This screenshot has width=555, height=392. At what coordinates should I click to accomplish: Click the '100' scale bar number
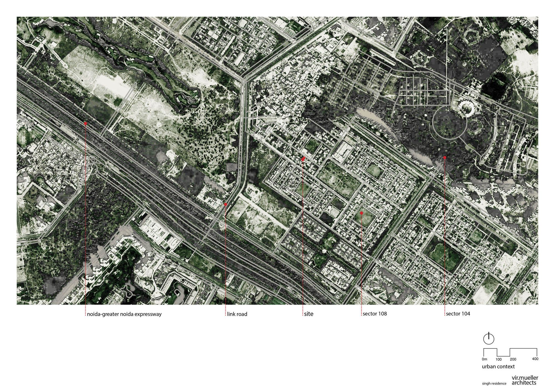pyautogui.click(x=499, y=359)
